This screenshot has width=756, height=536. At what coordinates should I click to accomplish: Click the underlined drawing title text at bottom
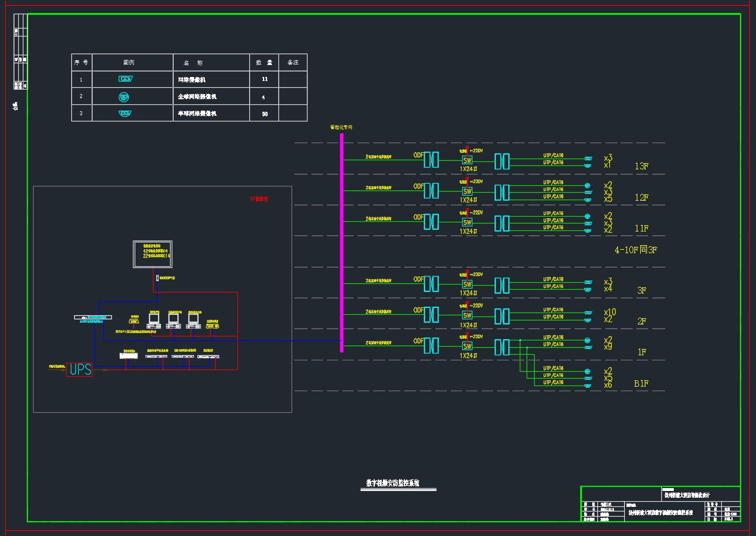coord(393,483)
